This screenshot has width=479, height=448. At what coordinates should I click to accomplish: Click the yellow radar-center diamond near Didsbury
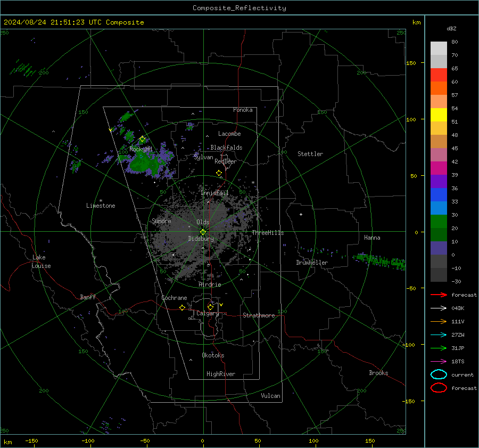pos(203,232)
